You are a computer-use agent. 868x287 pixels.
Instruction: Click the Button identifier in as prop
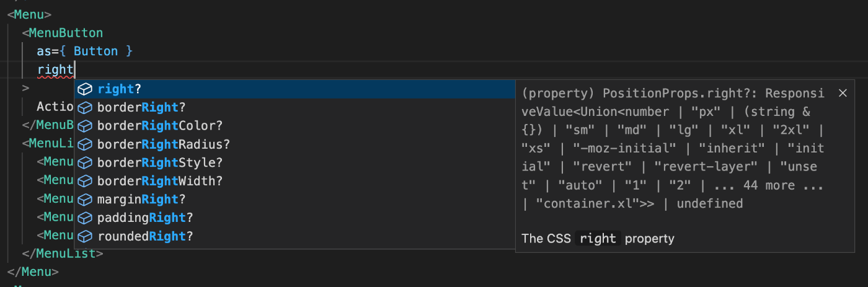pyautogui.click(x=95, y=51)
